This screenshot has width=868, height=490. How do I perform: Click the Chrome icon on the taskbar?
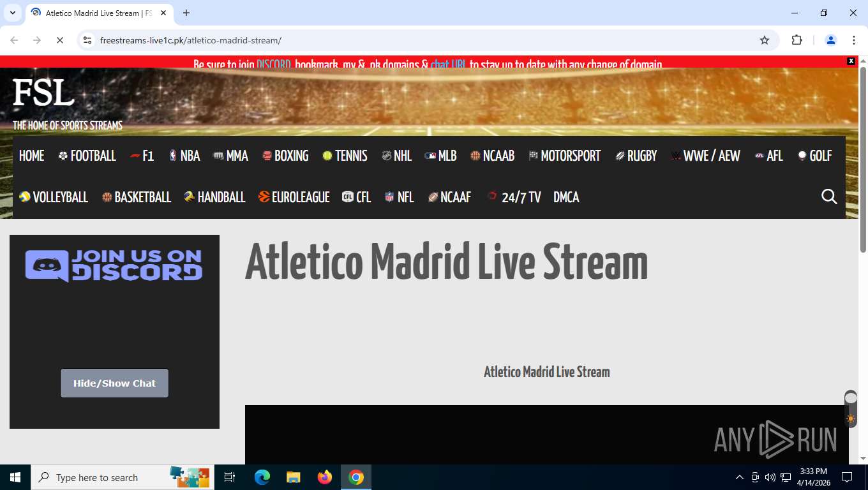tap(356, 477)
